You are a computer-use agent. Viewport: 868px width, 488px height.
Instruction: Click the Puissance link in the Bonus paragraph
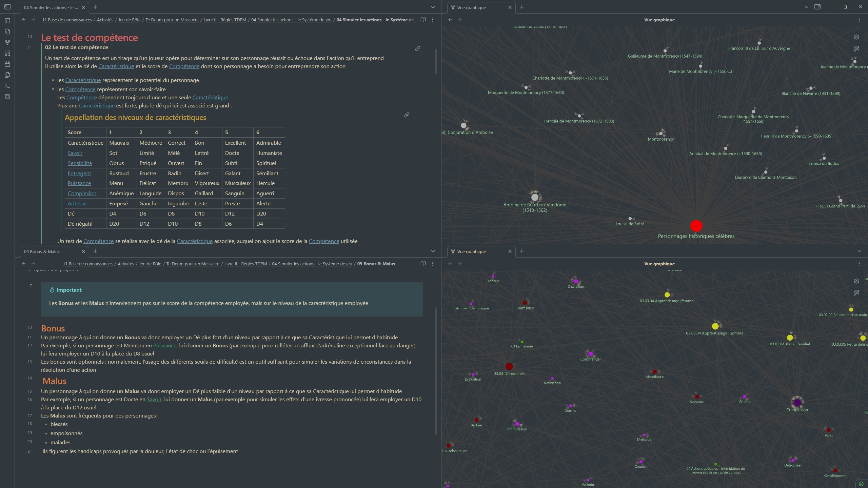pos(164,346)
